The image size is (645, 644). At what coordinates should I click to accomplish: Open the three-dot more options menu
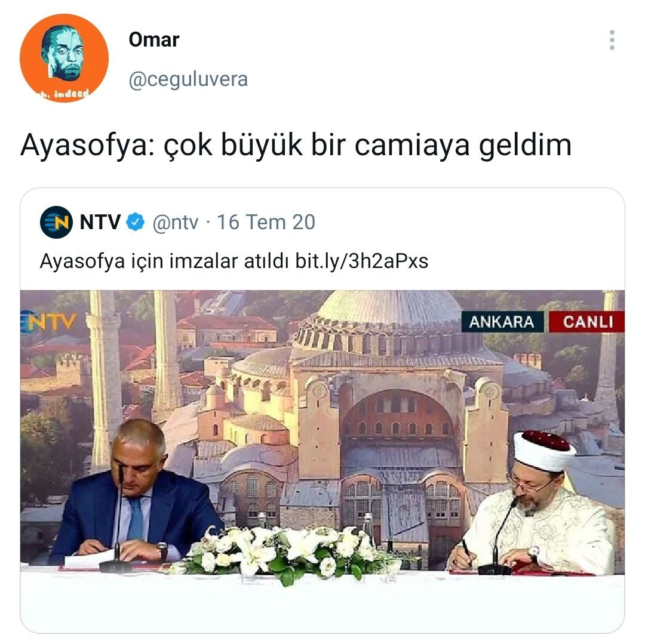coord(612,40)
